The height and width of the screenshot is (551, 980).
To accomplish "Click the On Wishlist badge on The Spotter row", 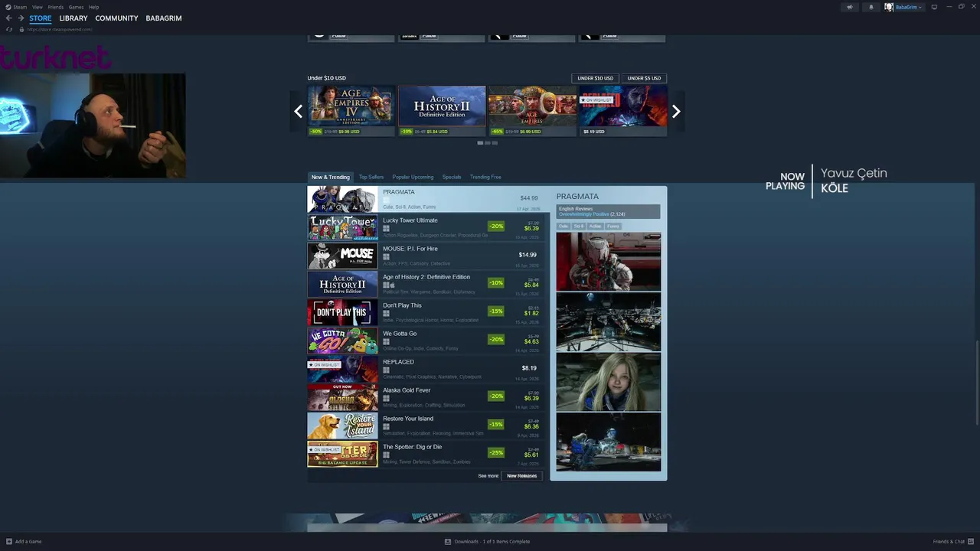I will [324, 450].
